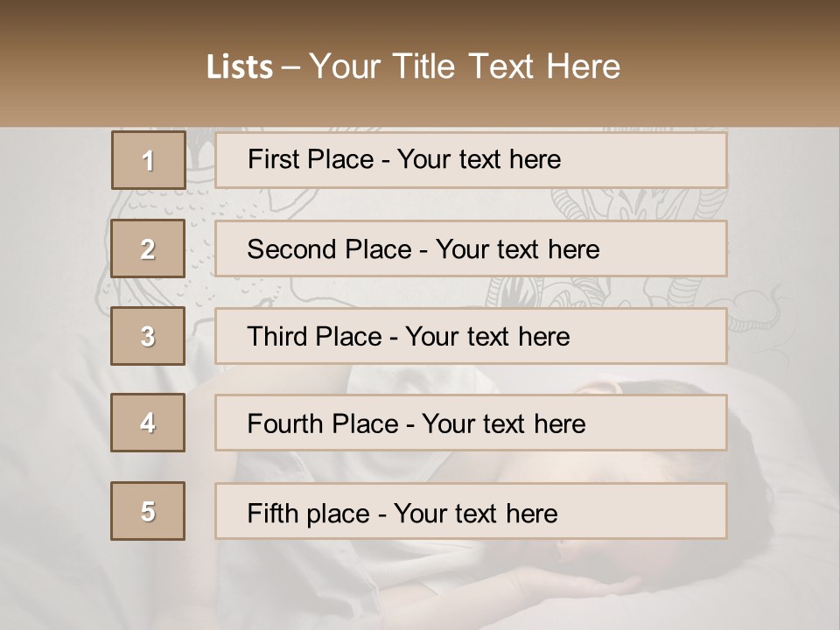This screenshot has height=630, width=840.
Task: Click 'Your text here' in Fourth Place row
Action: click(x=503, y=424)
